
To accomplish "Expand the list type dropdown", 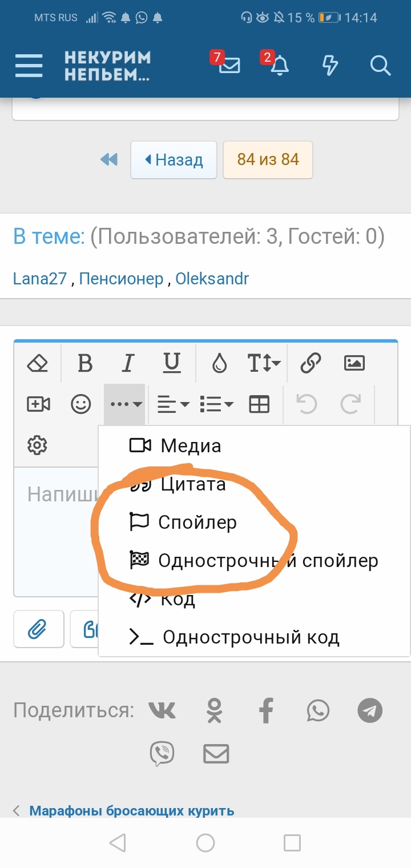I will point(216,404).
